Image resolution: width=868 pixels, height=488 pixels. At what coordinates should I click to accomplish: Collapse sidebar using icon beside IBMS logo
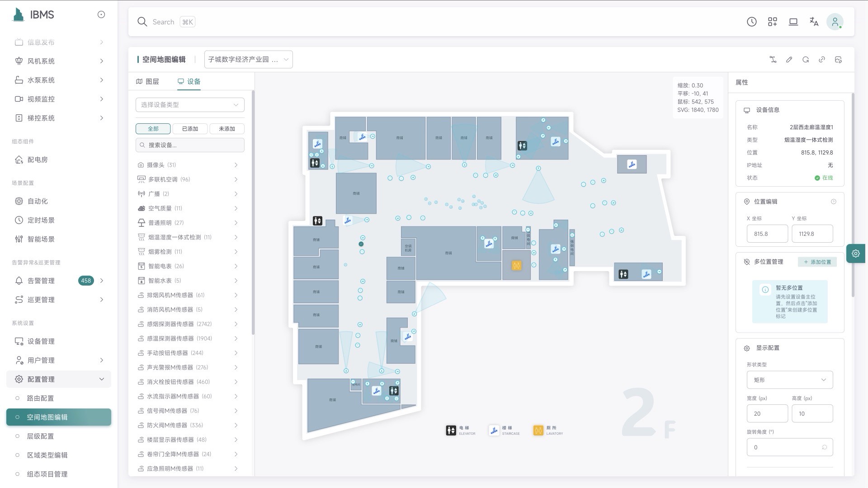point(101,15)
